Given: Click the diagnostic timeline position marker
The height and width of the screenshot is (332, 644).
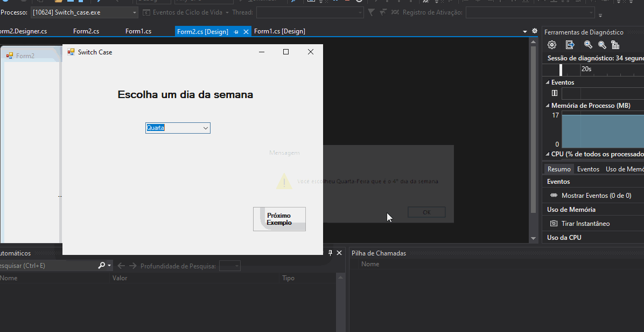Looking at the screenshot, I should 561,70.
